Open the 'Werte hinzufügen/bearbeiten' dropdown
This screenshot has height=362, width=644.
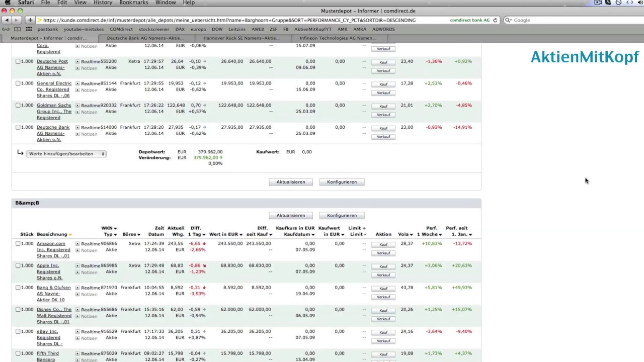coord(66,154)
